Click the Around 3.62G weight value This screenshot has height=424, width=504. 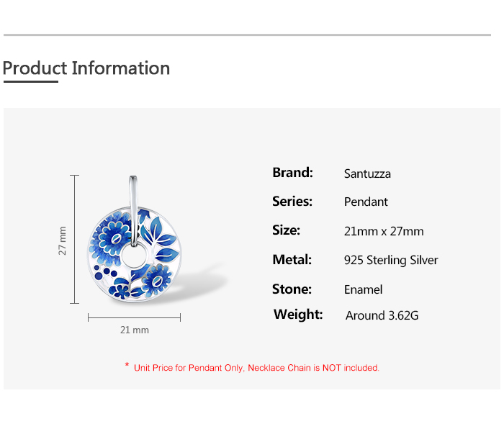pos(382,315)
